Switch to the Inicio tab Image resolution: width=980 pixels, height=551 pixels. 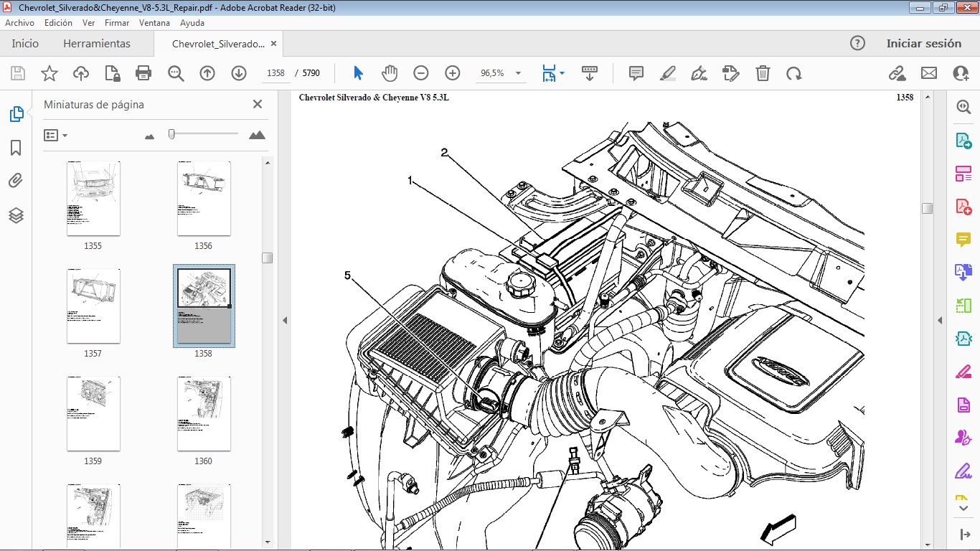[25, 44]
